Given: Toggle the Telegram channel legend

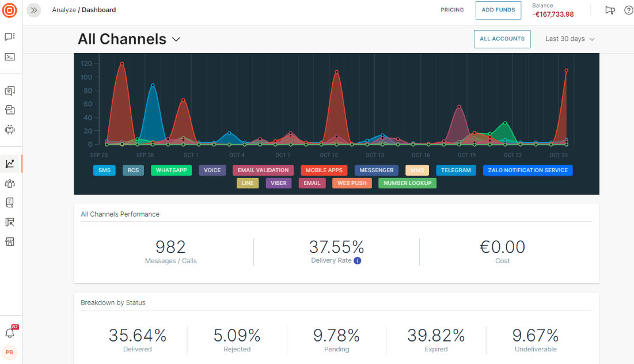Looking at the screenshot, I should click(456, 170).
